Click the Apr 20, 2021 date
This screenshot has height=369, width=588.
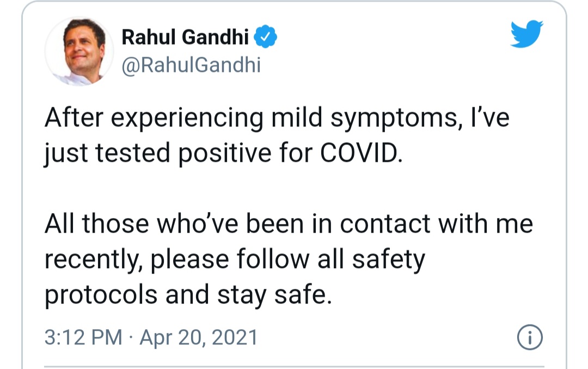[199, 337]
